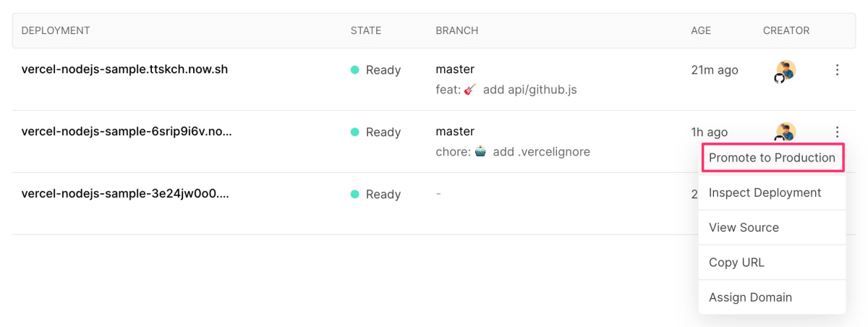Click the Ready status dot for the 6srip9i6v deployment

355,132
